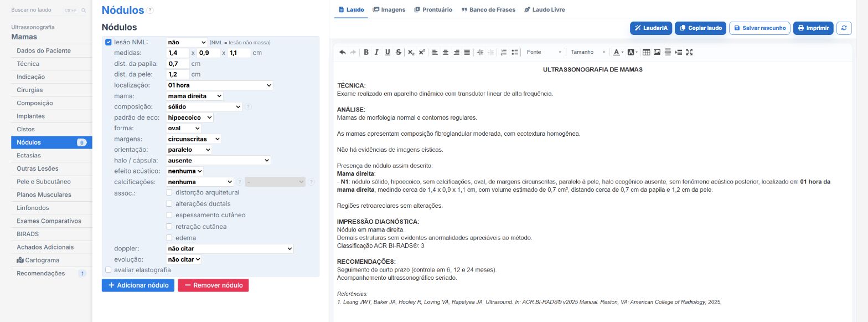The height and width of the screenshot is (322, 868).
Task: Apply italic formatting in editor toolbar
Action: pyautogui.click(x=376, y=52)
